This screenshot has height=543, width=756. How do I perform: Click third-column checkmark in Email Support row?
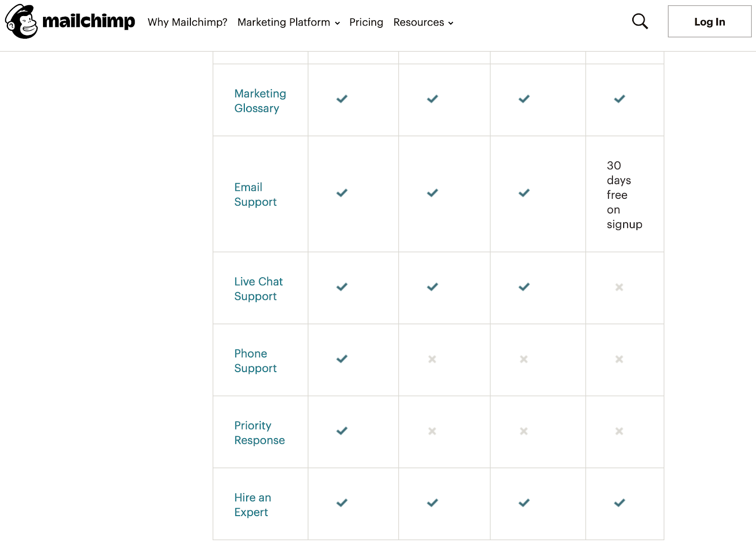click(x=524, y=193)
